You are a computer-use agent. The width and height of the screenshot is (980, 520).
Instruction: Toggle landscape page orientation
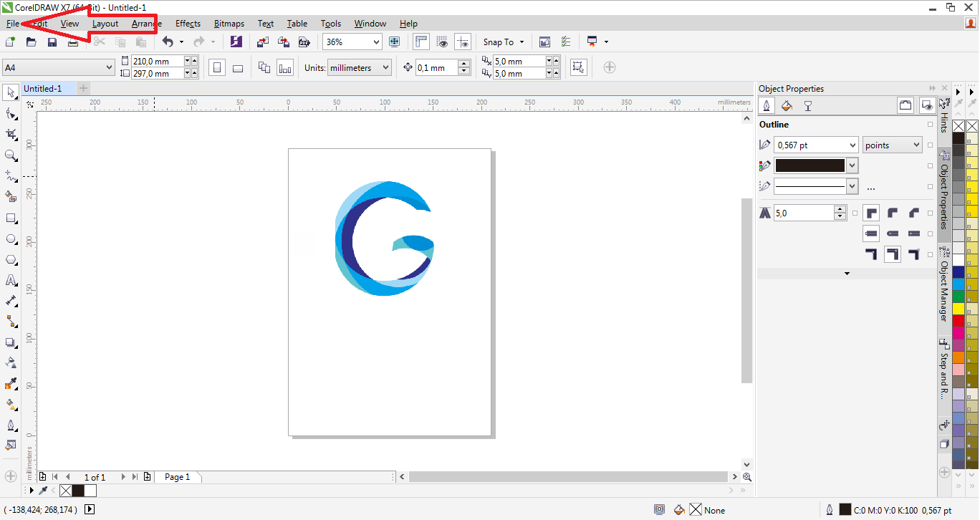tap(238, 67)
